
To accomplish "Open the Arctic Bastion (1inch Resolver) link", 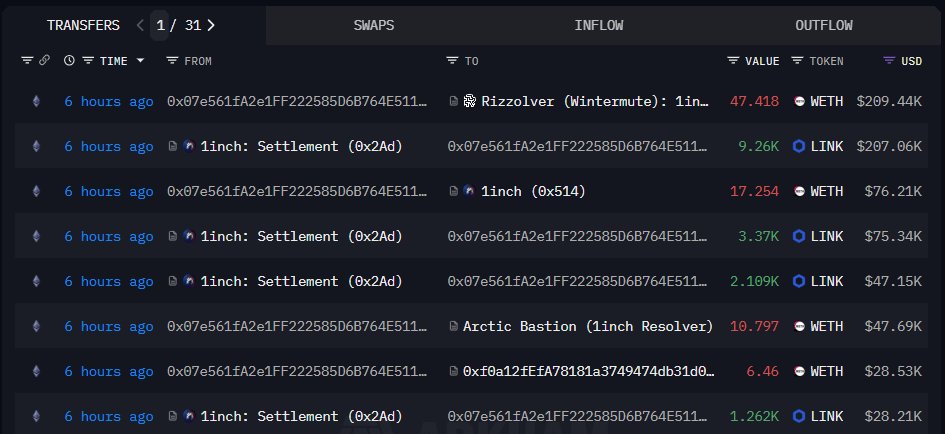I will pos(588,326).
